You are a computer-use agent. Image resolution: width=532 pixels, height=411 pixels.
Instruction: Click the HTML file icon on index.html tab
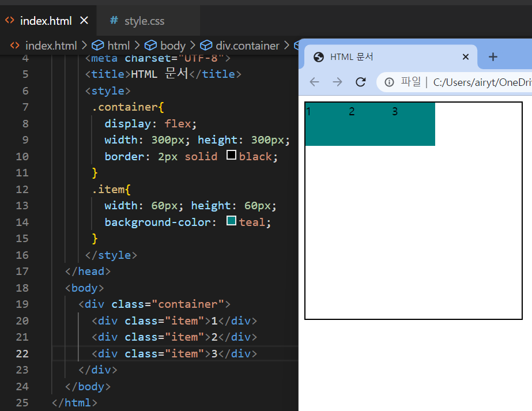click(10, 20)
